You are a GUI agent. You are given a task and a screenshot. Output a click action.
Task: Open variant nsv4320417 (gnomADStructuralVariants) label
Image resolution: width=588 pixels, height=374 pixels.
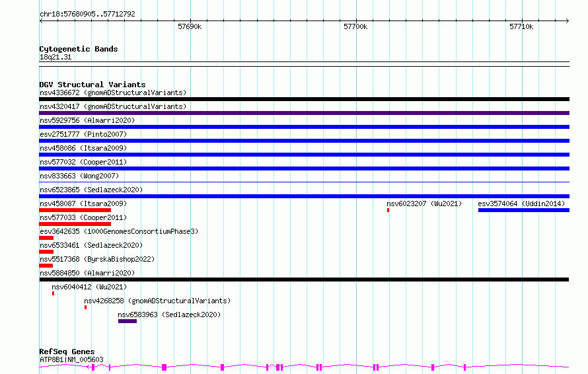(113, 106)
